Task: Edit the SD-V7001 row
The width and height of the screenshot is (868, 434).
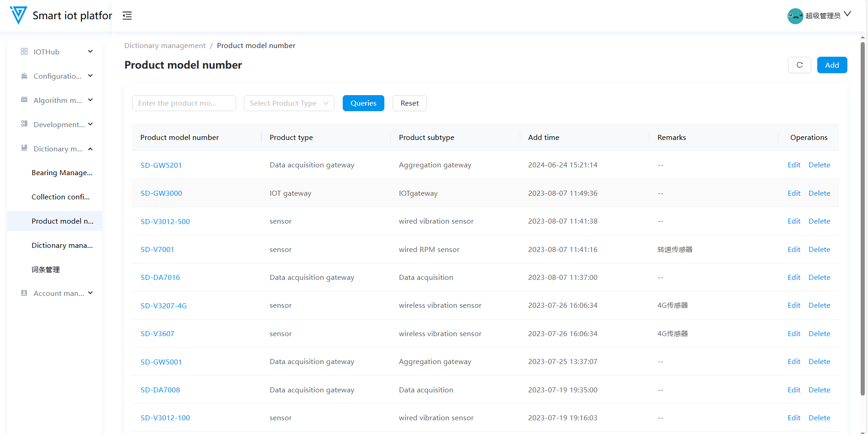Action: pyautogui.click(x=794, y=250)
